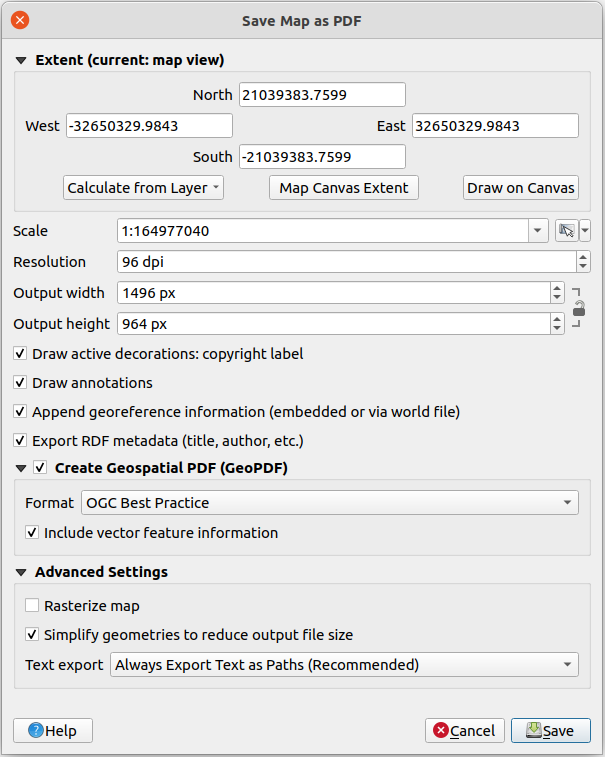Viewport: 605px width, 757px height.
Task: Open the arrow menu beside scale icon
Action: click(585, 231)
